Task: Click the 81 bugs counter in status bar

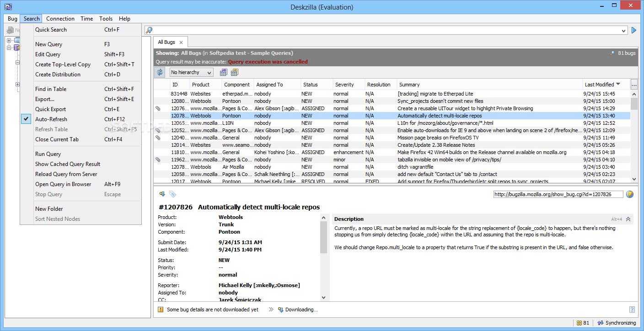Action: click(x=583, y=323)
